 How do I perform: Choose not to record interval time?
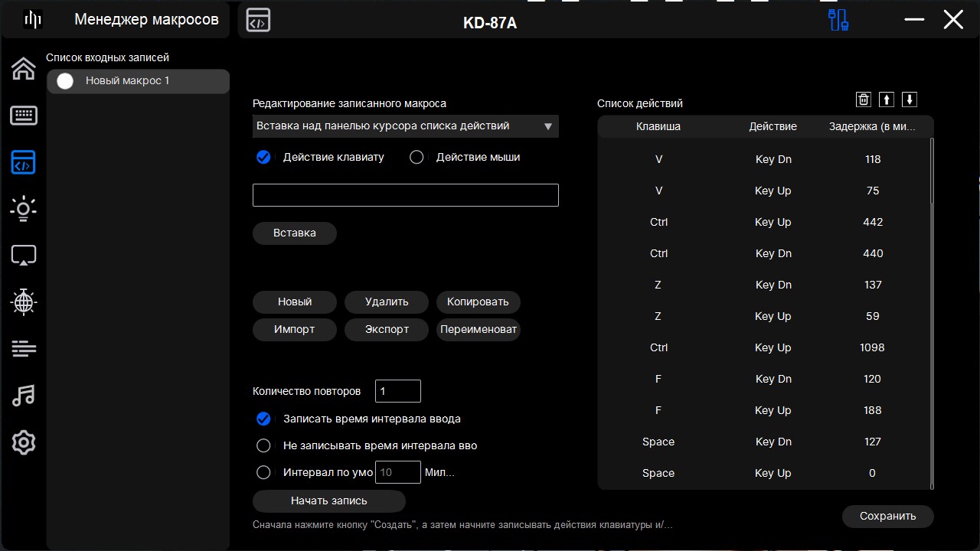(263, 445)
